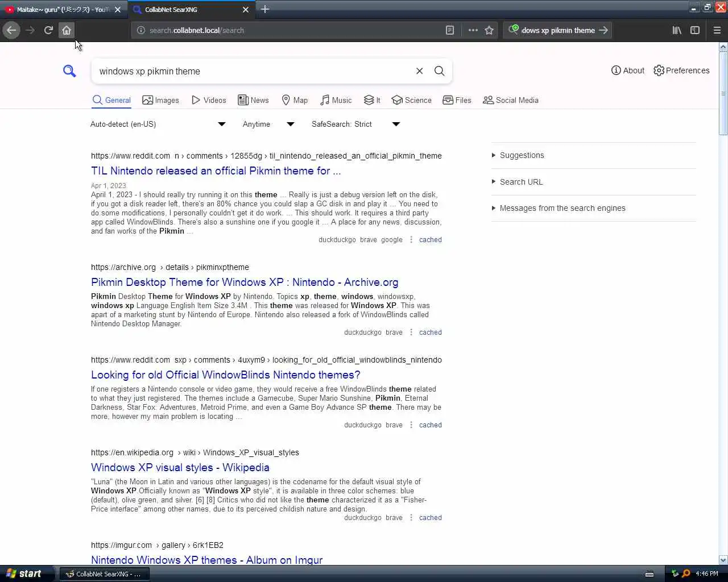Close the CollabNet SearXNG tab
Screen dimensions: 728x582
pyautogui.click(x=246, y=10)
